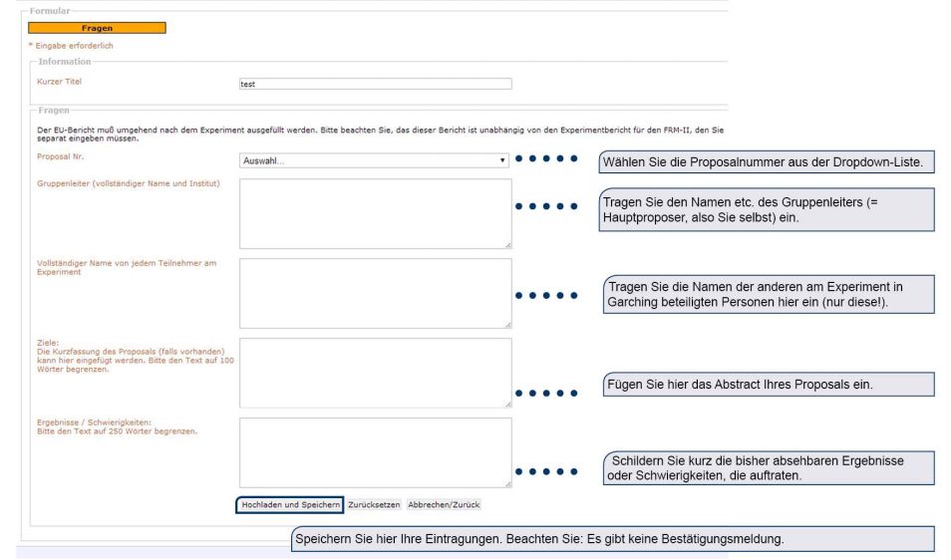This screenshot has width=951, height=560.
Task: Open the Fragen tab
Action: [97, 28]
